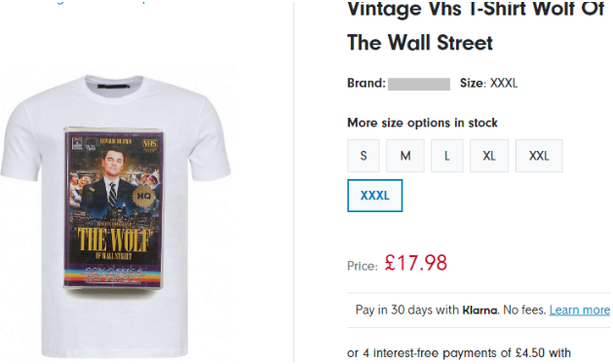This screenshot has height=364, width=613.
Task: Choose size L option
Action: coord(447,156)
